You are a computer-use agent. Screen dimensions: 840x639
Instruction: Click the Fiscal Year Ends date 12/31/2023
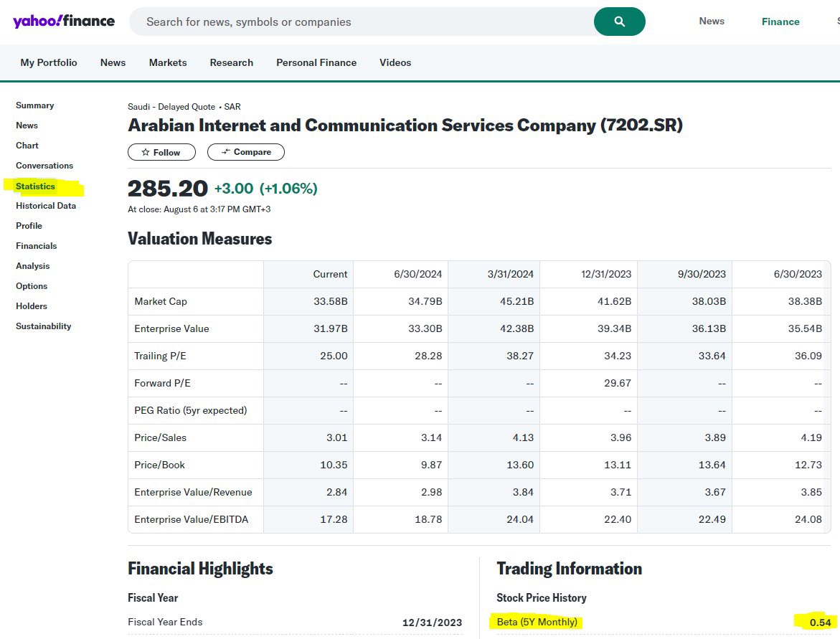pyautogui.click(x=433, y=623)
